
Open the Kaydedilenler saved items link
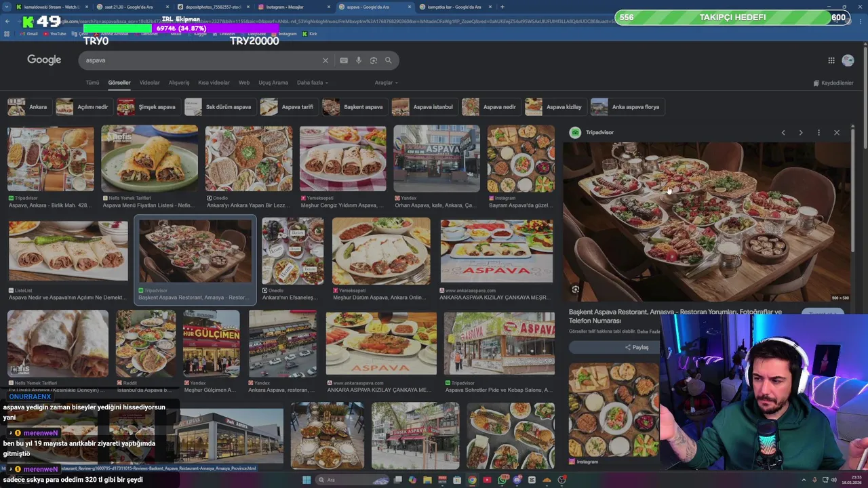point(833,83)
